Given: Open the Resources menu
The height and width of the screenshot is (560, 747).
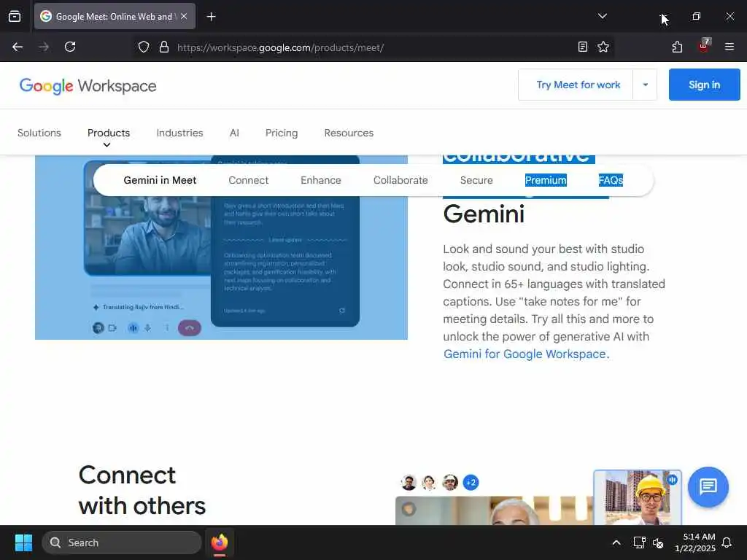Looking at the screenshot, I should tap(349, 133).
